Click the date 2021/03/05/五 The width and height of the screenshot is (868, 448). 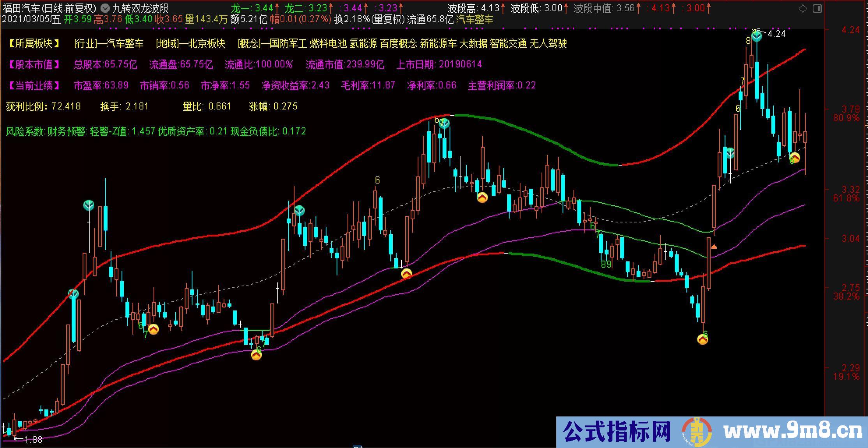point(32,19)
